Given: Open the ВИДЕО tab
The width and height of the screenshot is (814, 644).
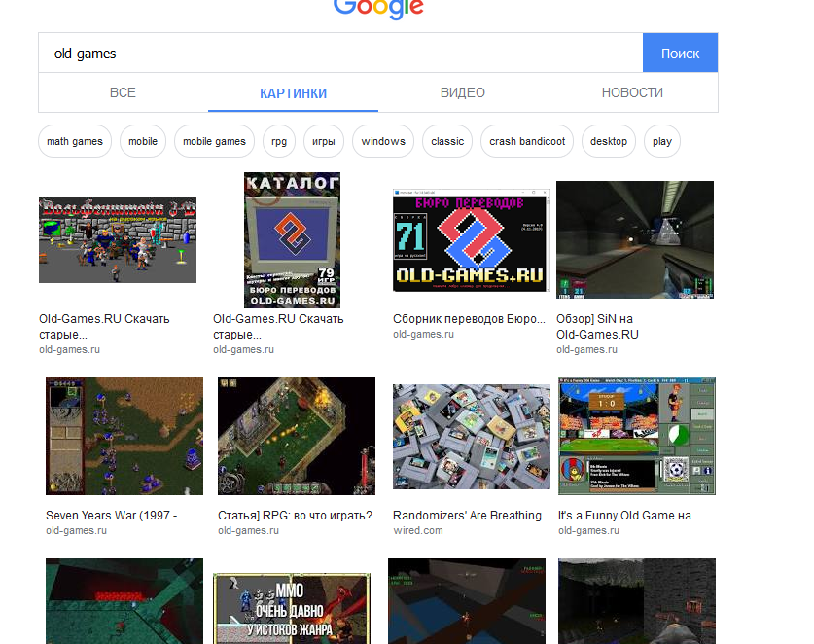Looking at the screenshot, I should [463, 92].
